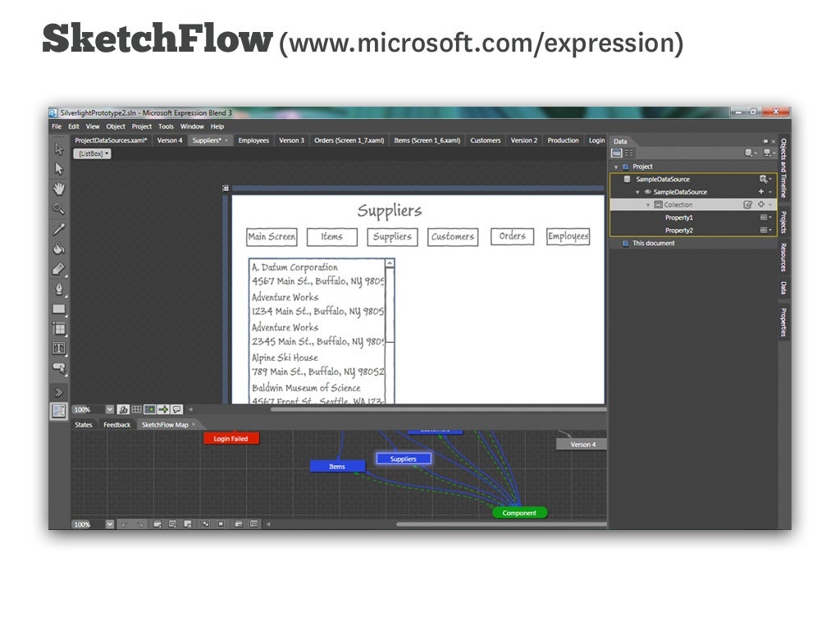Select the Login Failed map node

(x=231, y=439)
